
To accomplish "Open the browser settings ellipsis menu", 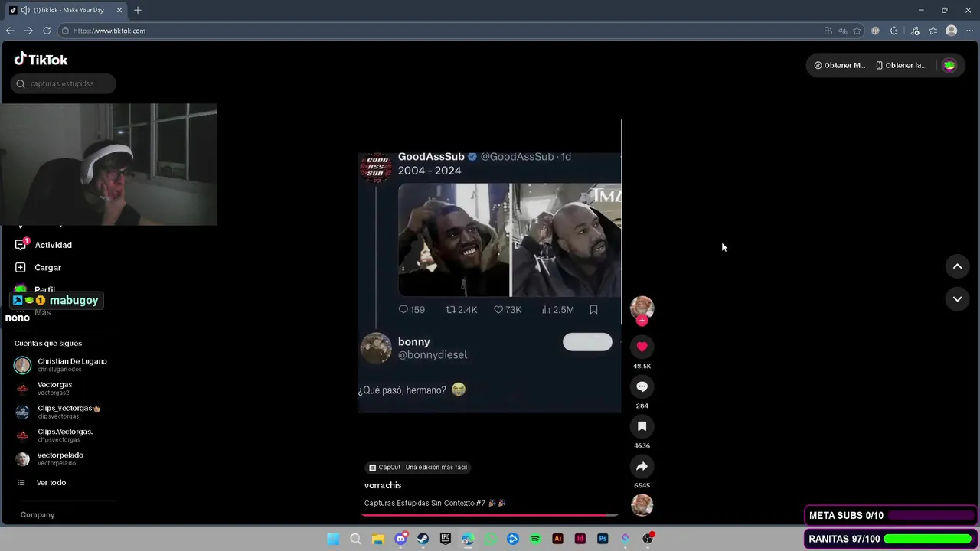I will tap(969, 31).
